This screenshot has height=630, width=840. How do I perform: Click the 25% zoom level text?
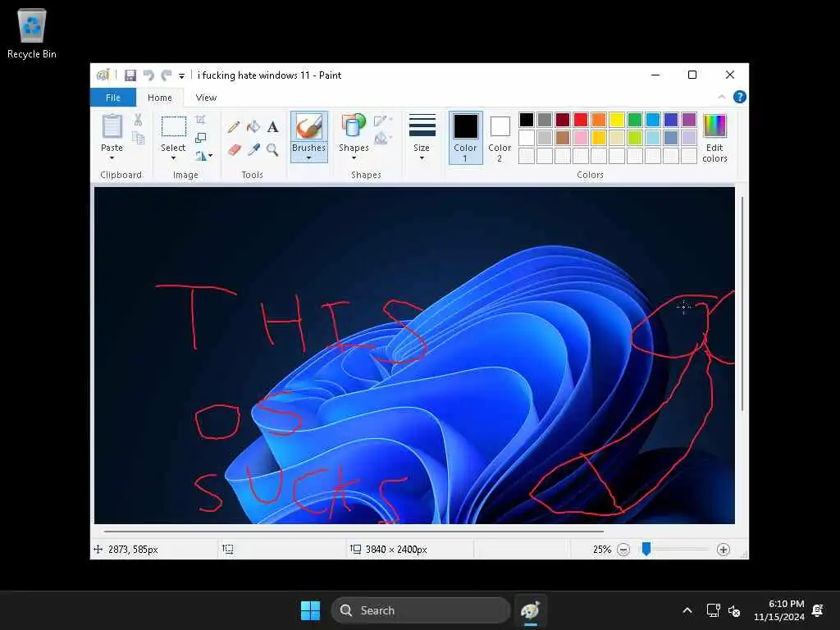(602, 550)
